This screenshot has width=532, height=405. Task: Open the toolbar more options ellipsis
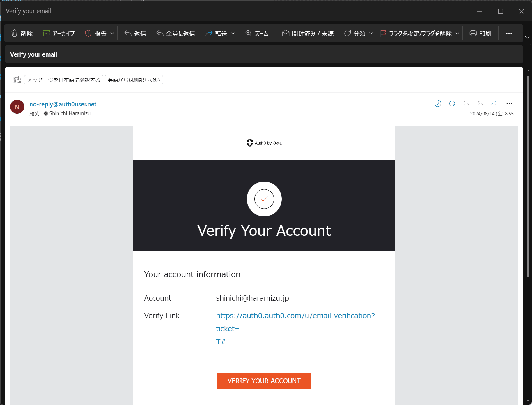click(509, 34)
